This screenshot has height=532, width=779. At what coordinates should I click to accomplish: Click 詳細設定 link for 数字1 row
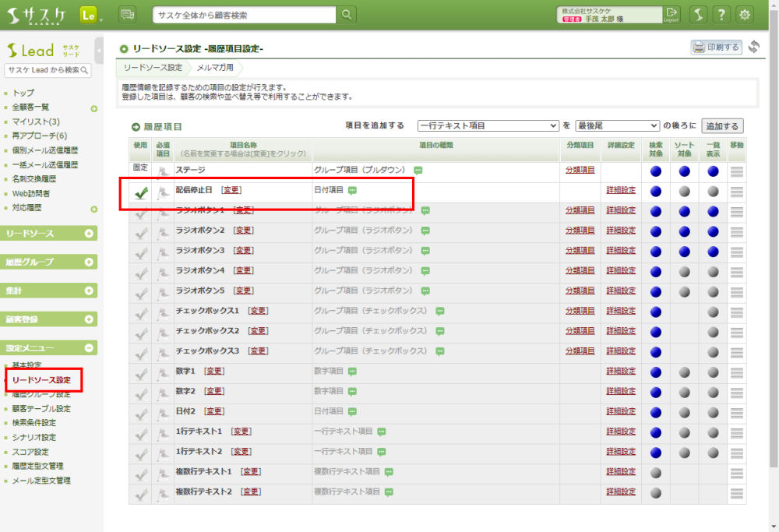click(621, 372)
